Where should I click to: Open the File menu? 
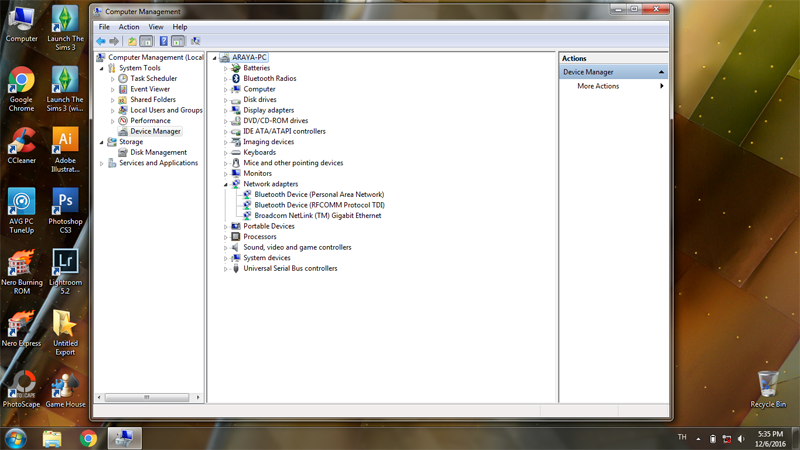(x=104, y=27)
